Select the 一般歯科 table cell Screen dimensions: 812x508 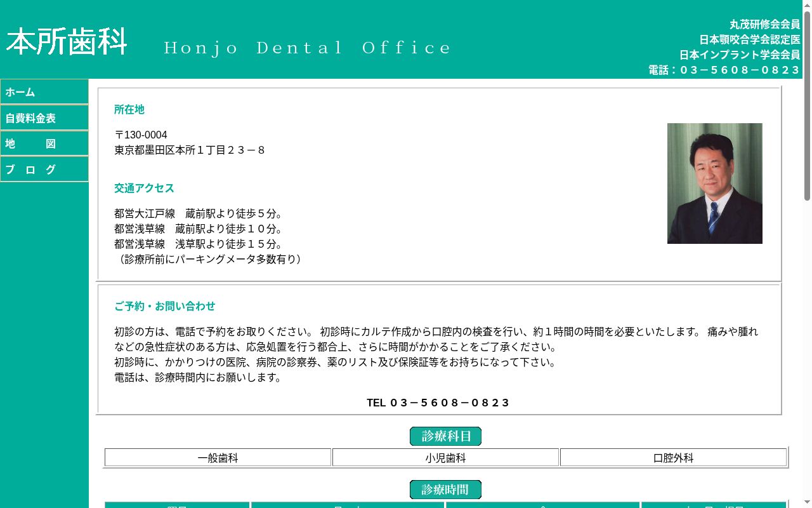(x=218, y=458)
